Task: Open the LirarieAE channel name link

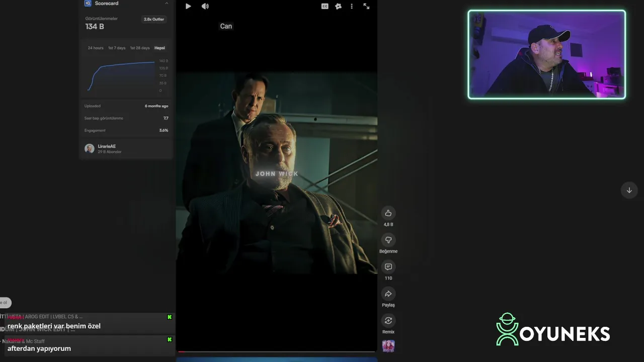Action: pyautogui.click(x=107, y=146)
